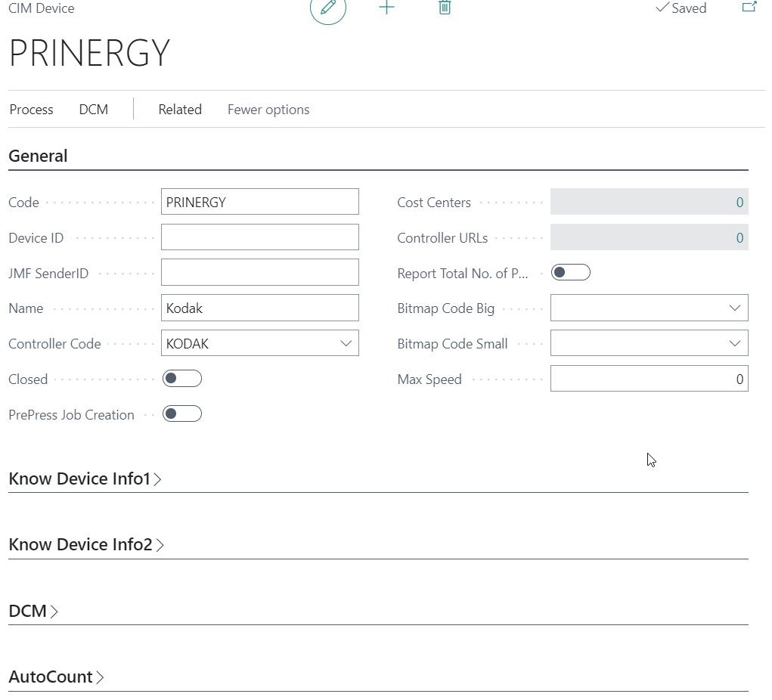Viewport: 772px width, 700px height.
Task: Click the pencil edit icon
Action: [x=328, y=8]
